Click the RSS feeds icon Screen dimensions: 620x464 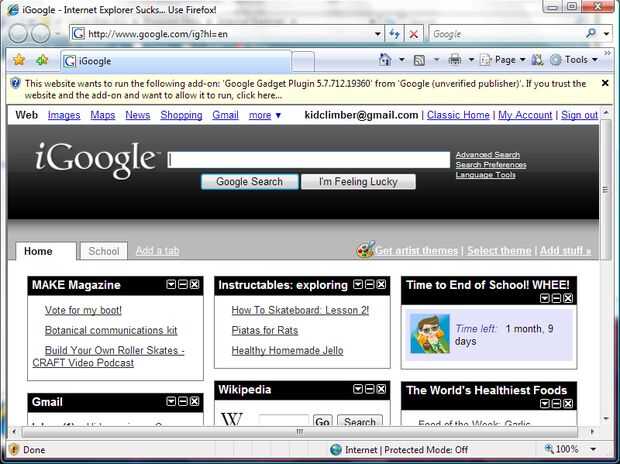419,60
